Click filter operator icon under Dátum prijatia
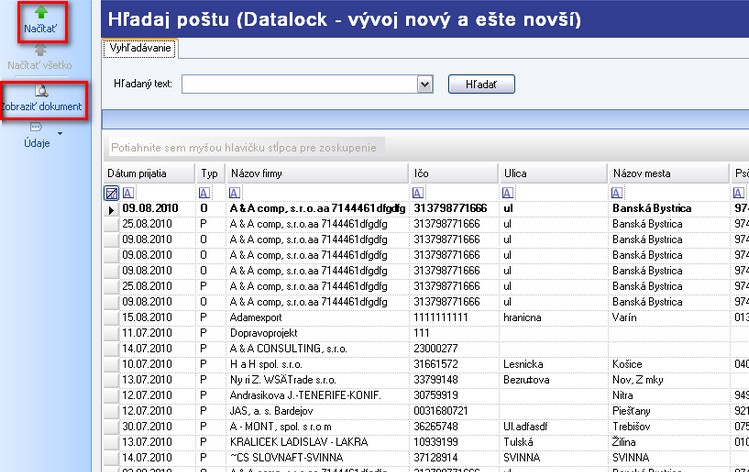This screenshot has height=472, width=749. tap(129, 192)
